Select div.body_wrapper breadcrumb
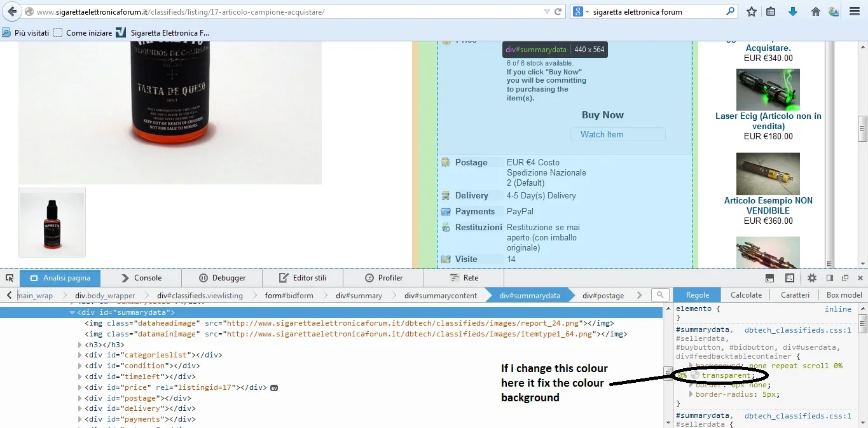This screenshot has height=428, width=868. [x=105, y=295]
